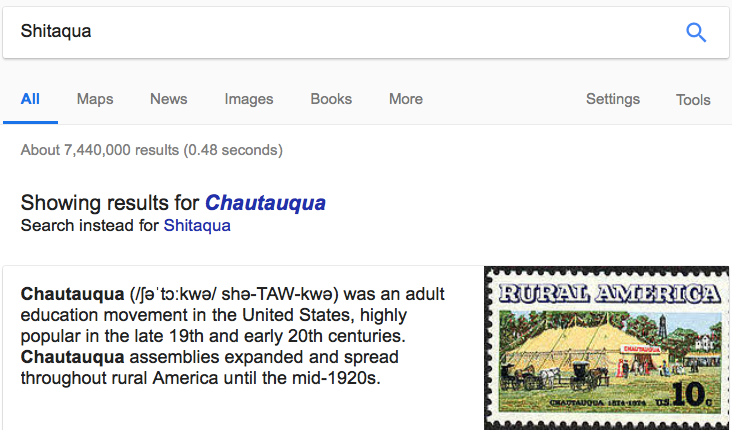Expand the More search categories menu

pos(406,99)
